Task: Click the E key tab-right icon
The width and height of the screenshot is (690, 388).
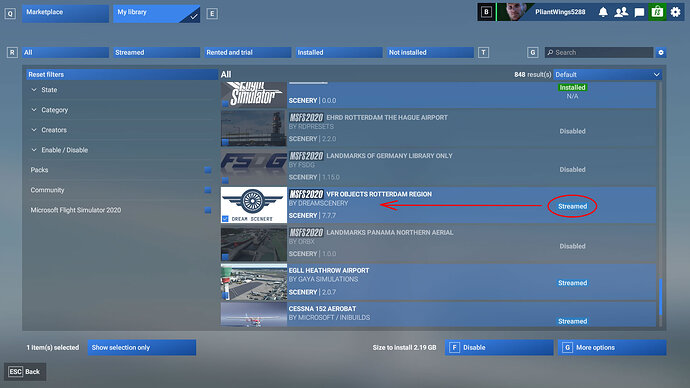Action: [212, 14]
